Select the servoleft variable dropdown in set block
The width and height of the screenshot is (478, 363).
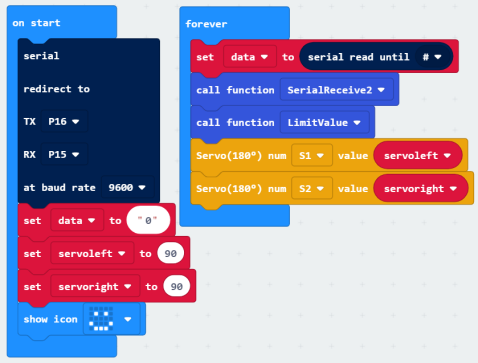click(x=92, y=254)
